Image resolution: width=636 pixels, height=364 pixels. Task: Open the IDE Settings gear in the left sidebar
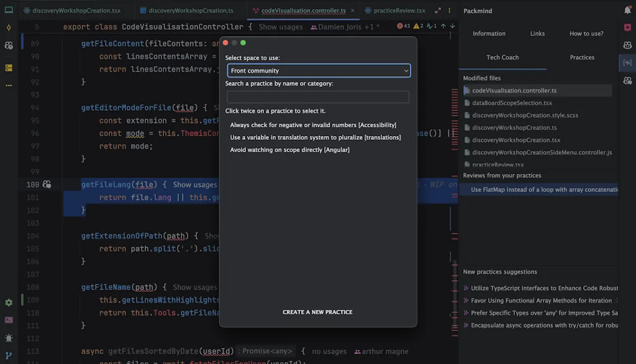pyautogui.click(x=8, y=303)
